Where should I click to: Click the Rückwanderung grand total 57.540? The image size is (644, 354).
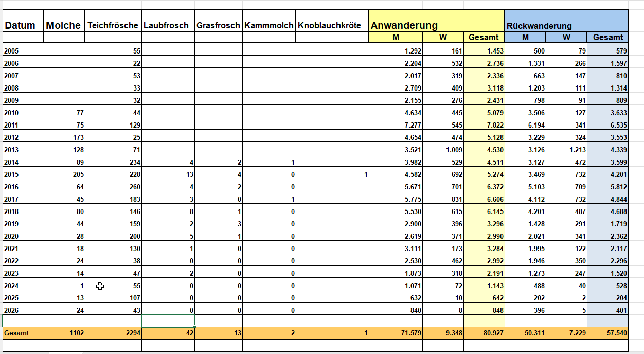[607, 333]
